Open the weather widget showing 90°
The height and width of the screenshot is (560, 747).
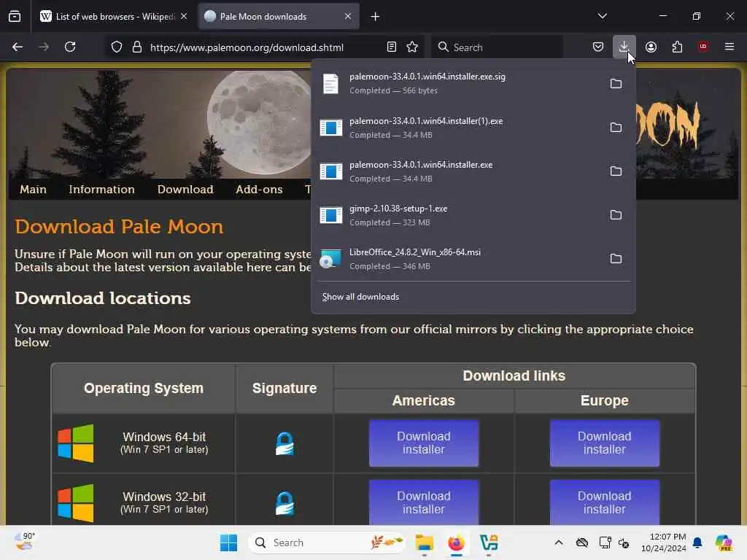pyautogui.click(x=25, y=542)
